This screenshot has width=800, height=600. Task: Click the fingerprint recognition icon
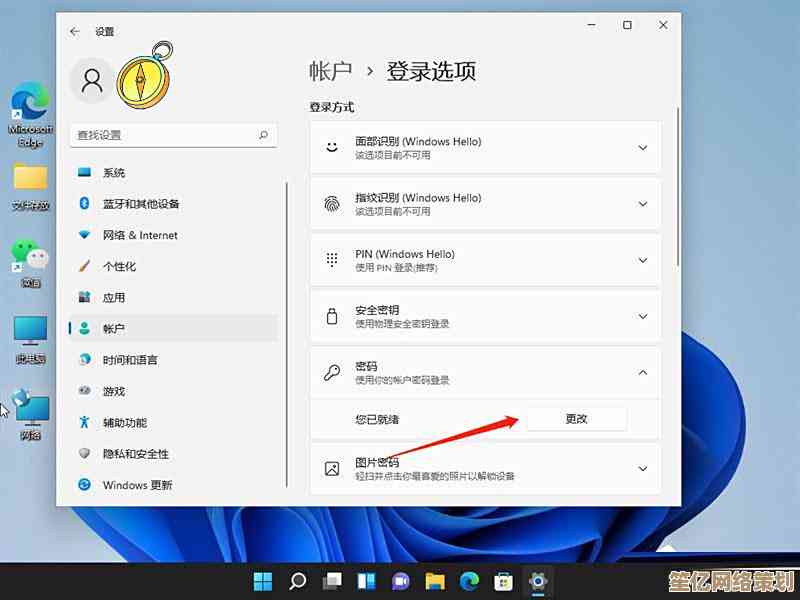[x=332, y=204]
